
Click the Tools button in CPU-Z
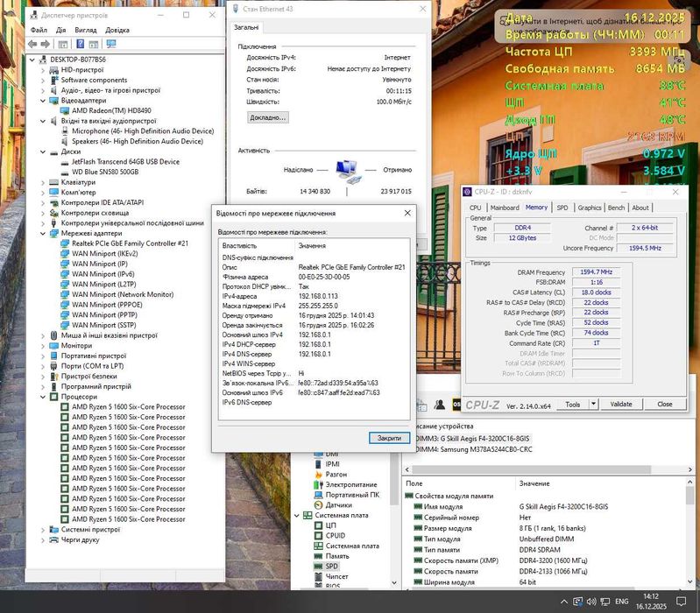click(573, 405)
